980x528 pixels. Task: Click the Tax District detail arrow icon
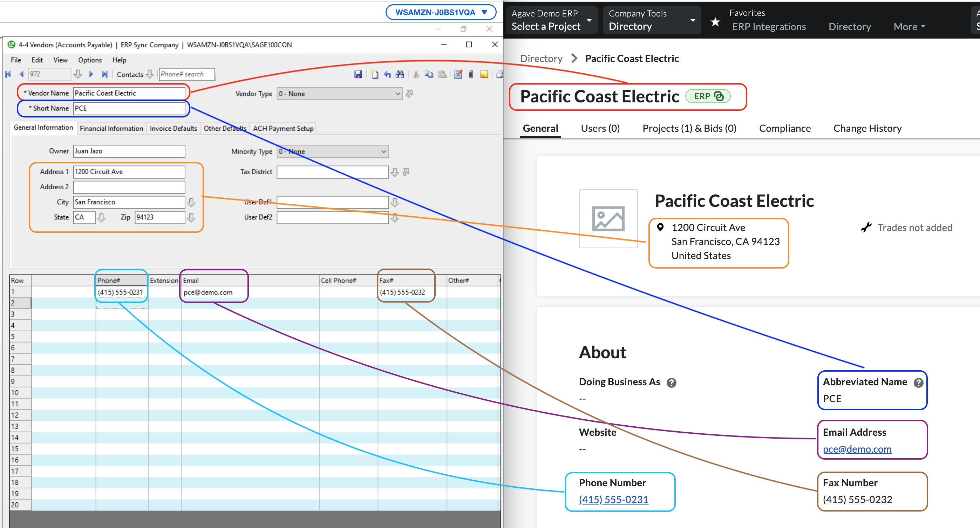[x=406, y=172]
